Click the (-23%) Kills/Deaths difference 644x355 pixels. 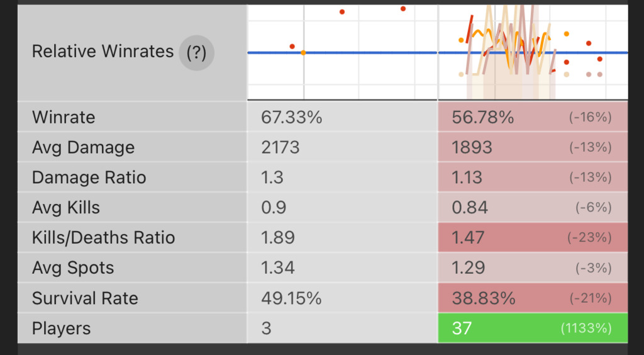[x=589, y=238]
